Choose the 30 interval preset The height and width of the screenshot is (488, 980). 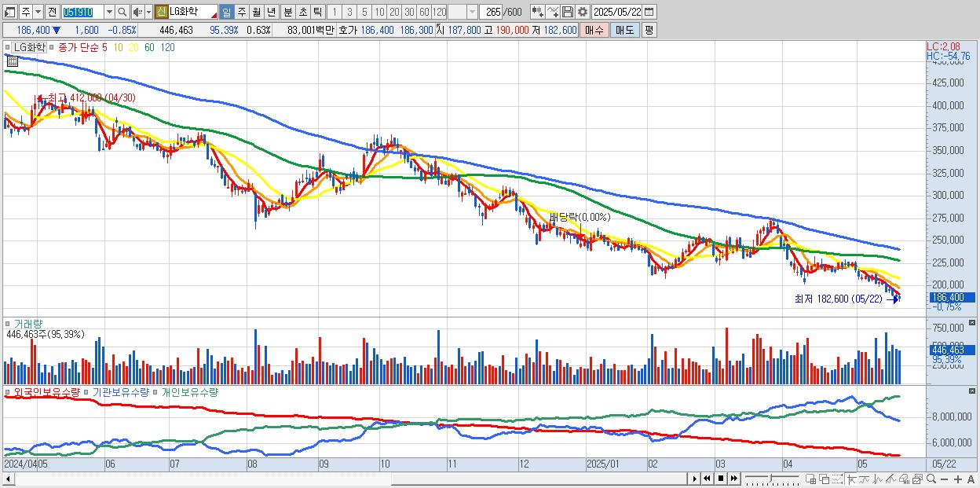(x=409, y=12)
